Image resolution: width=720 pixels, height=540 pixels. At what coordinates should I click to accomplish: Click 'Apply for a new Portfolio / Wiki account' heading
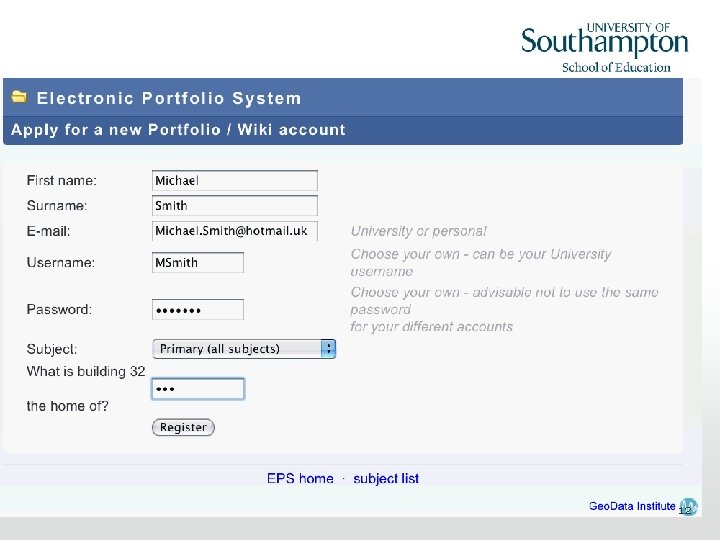click(x=178, y=129)
